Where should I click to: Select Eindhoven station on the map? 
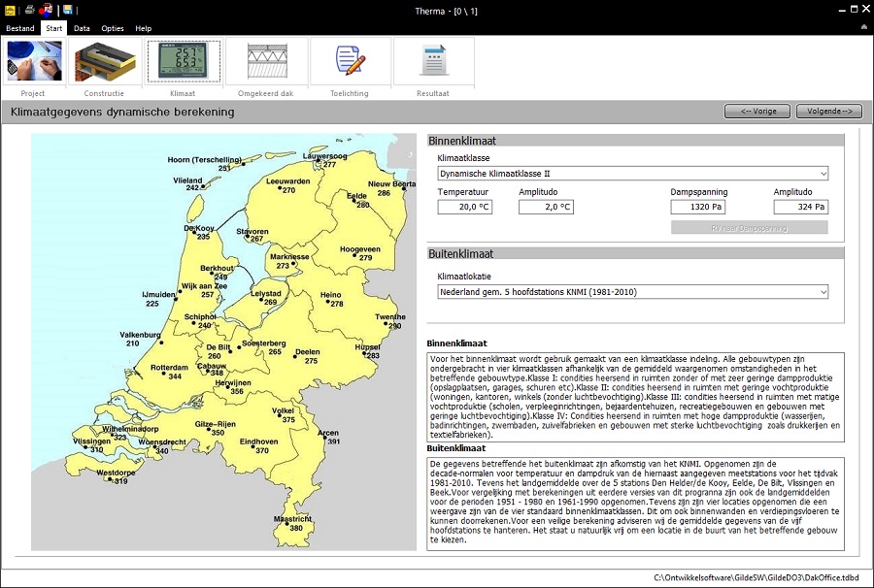pyautogui.click(x=258, y=446)
